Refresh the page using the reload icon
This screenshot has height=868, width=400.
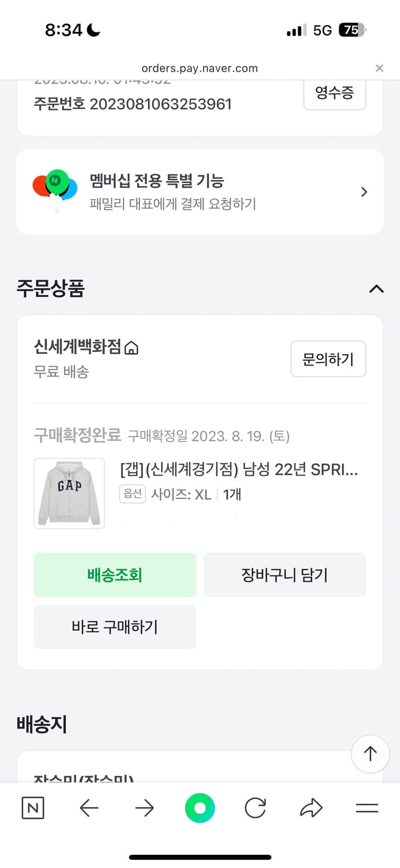(x=255, y=808)
